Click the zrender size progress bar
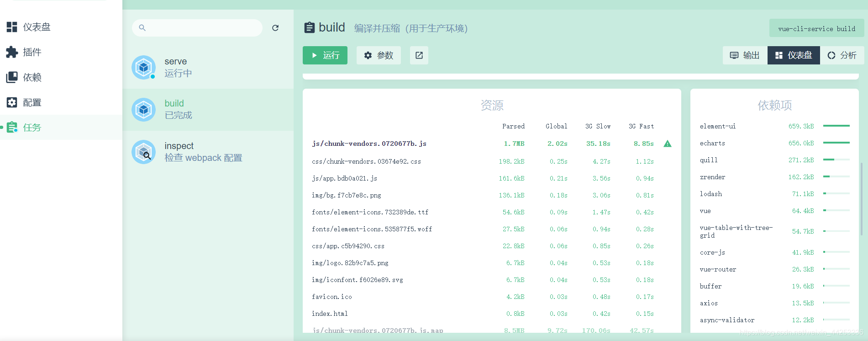 point(836,176)
